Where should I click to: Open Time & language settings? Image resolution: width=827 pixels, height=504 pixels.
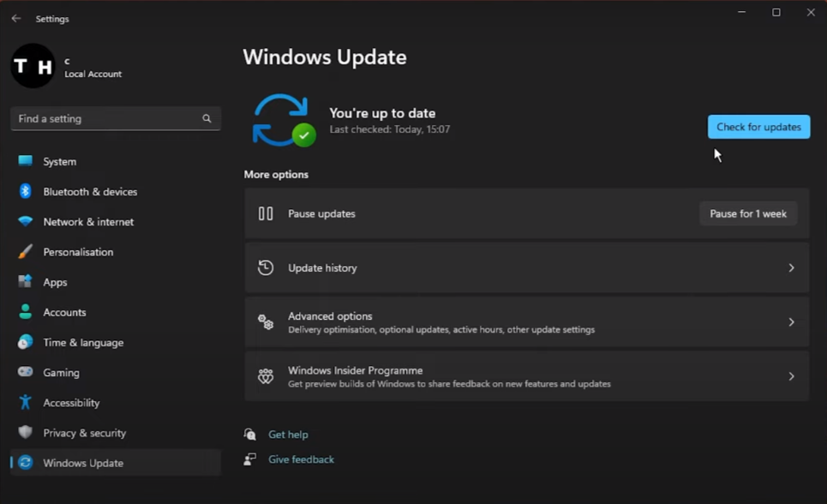116,342
